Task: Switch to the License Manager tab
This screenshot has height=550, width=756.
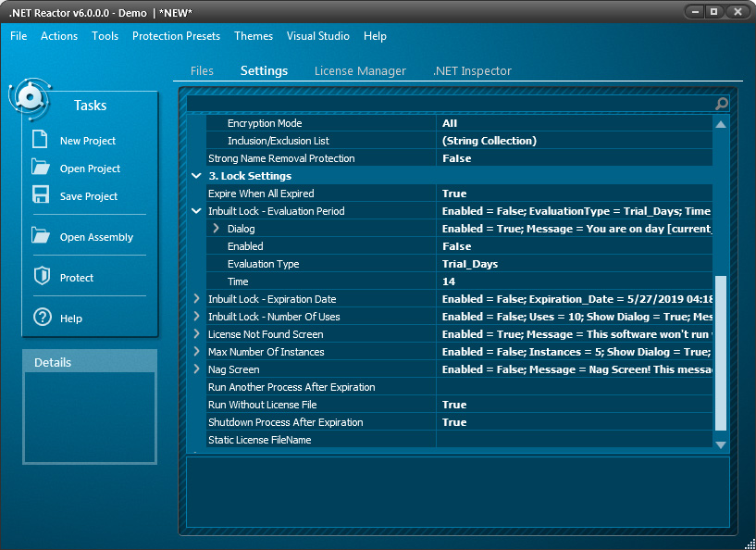Action: [x=360, y=71]
